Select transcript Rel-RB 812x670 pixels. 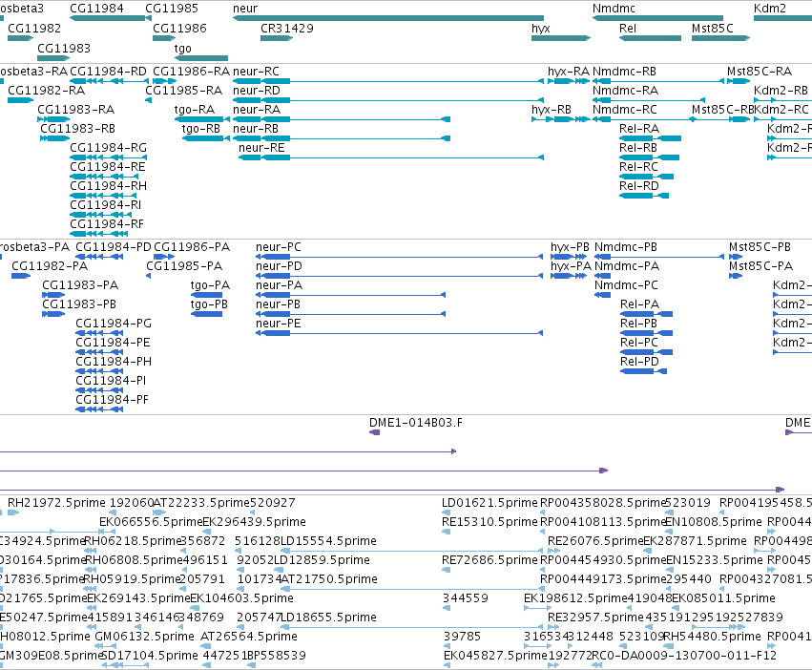(650, 157)
